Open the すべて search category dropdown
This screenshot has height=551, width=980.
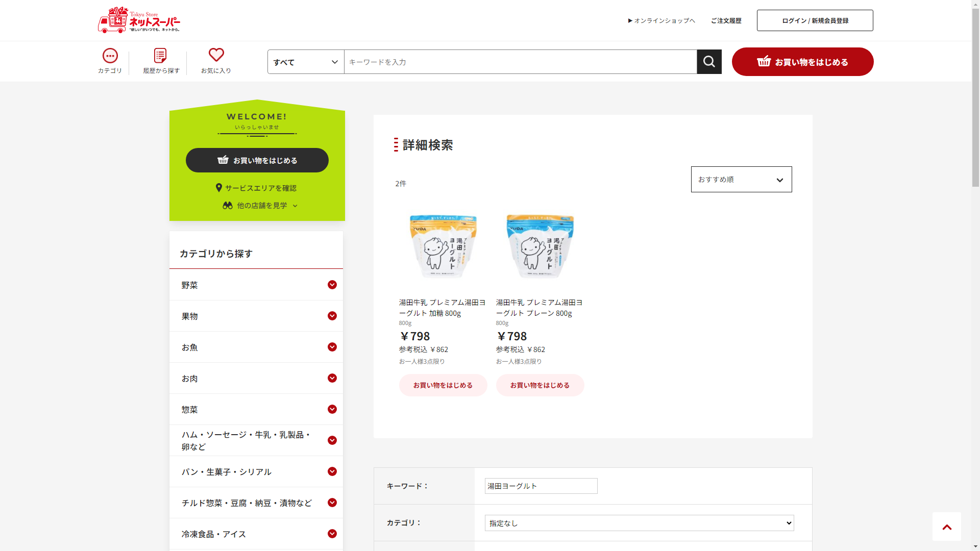(x=305, y=62)
